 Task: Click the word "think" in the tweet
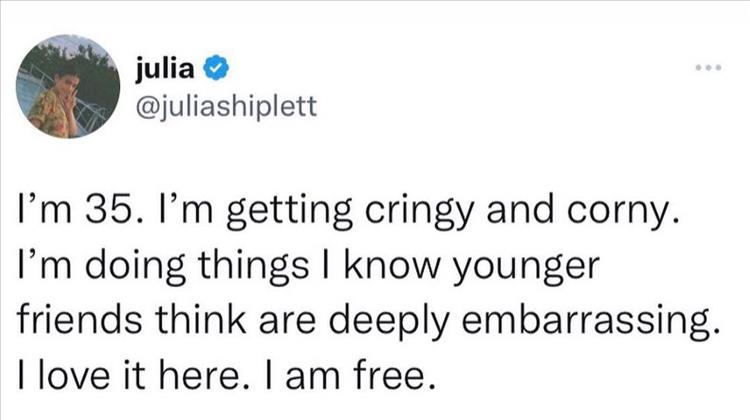tap(201, 321)
